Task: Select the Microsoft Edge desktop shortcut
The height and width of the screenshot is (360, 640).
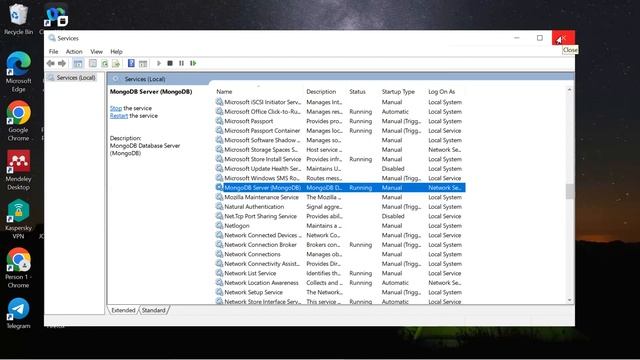Action: point(18,71)
